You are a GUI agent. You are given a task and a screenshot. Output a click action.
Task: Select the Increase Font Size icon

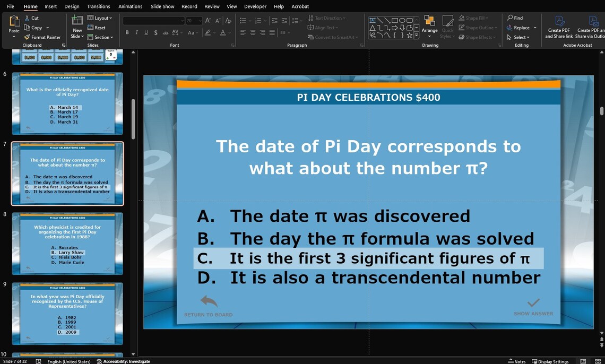(x=208, y=20)
